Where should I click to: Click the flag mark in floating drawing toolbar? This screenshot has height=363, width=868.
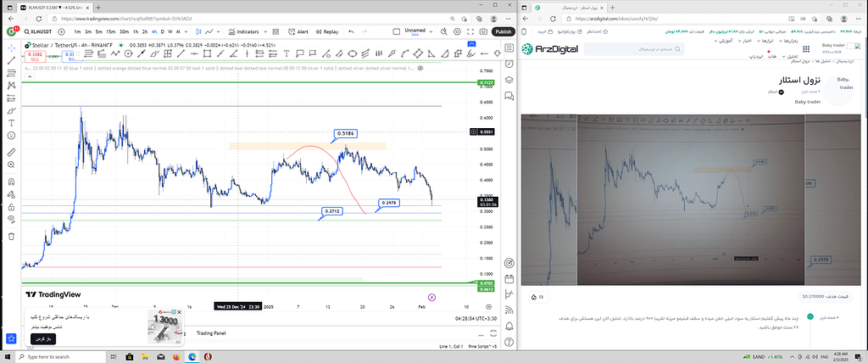[x=313, y=53]
